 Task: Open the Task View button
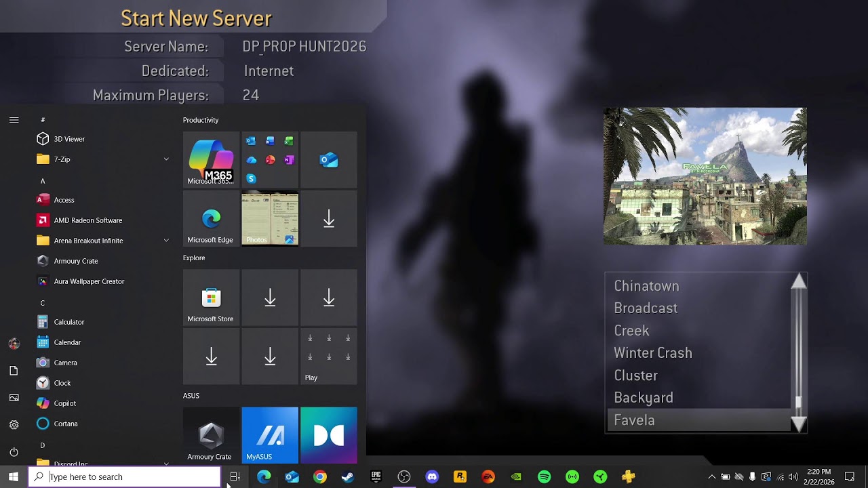coord(235,476)
